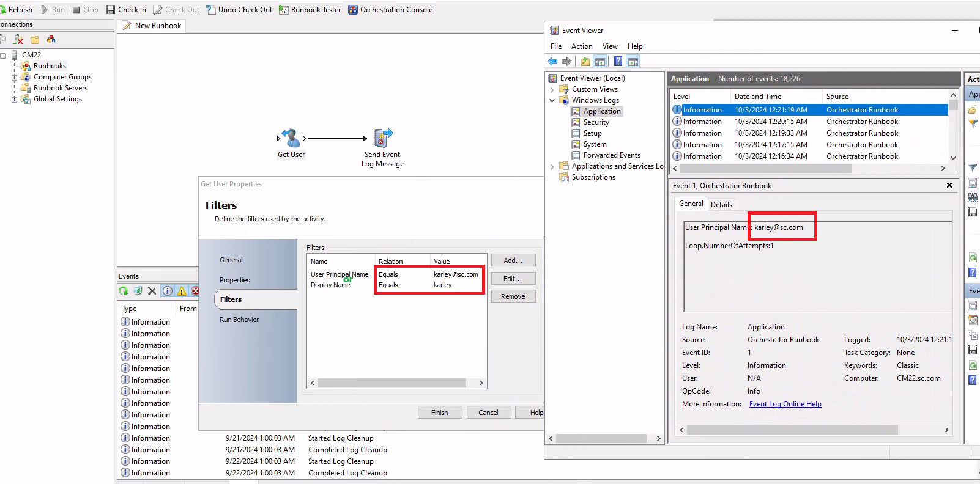Select the Application log in Event Viewer

602,111
